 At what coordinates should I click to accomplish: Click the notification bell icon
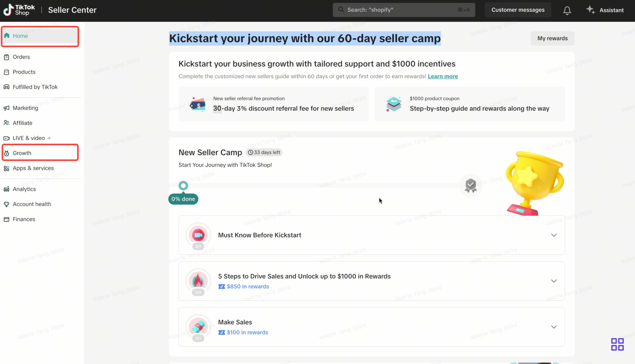pyautogui.click(x=567, y=10)
